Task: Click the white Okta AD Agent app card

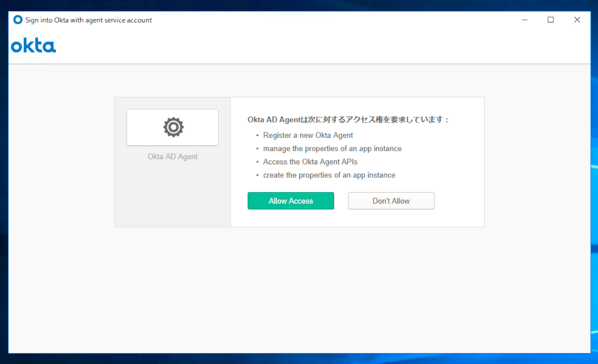Action: 172,127
